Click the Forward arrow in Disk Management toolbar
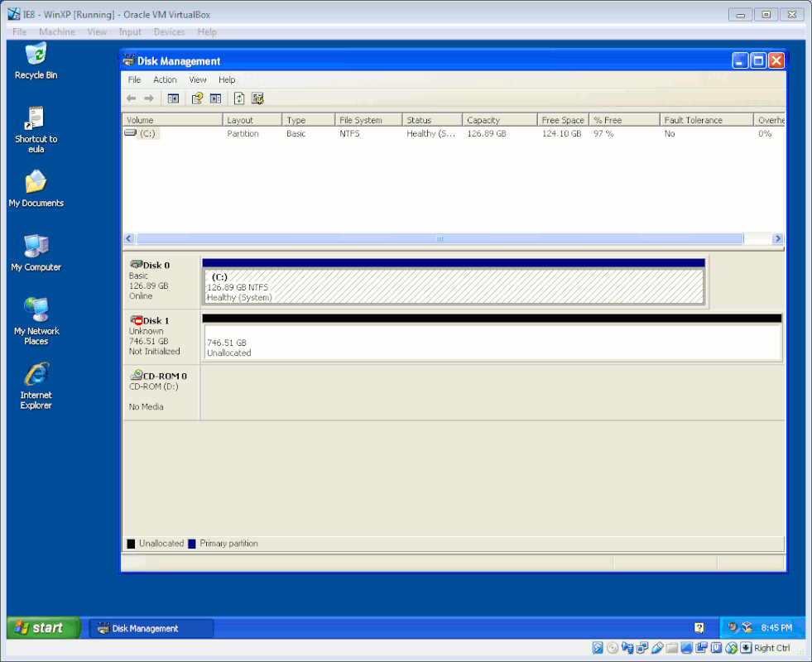Viewport: 812px width, 662px height. coord(149,98)
